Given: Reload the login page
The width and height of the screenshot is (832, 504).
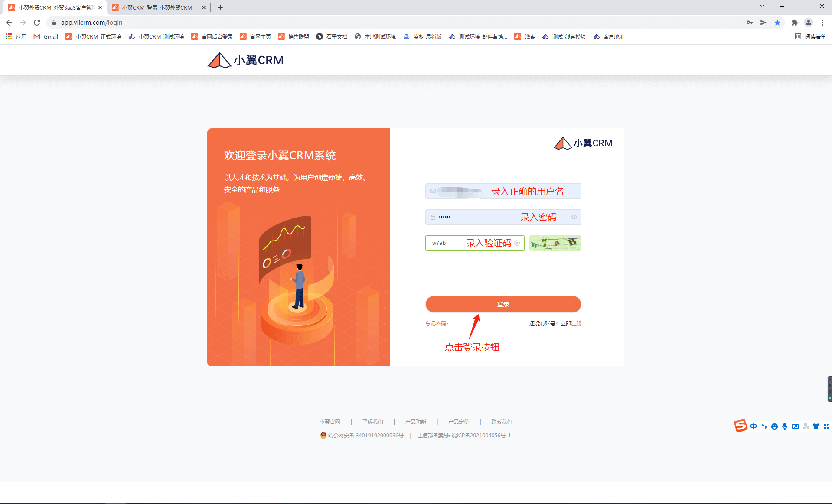Looking at the screenshot, I should coord(37,23).
